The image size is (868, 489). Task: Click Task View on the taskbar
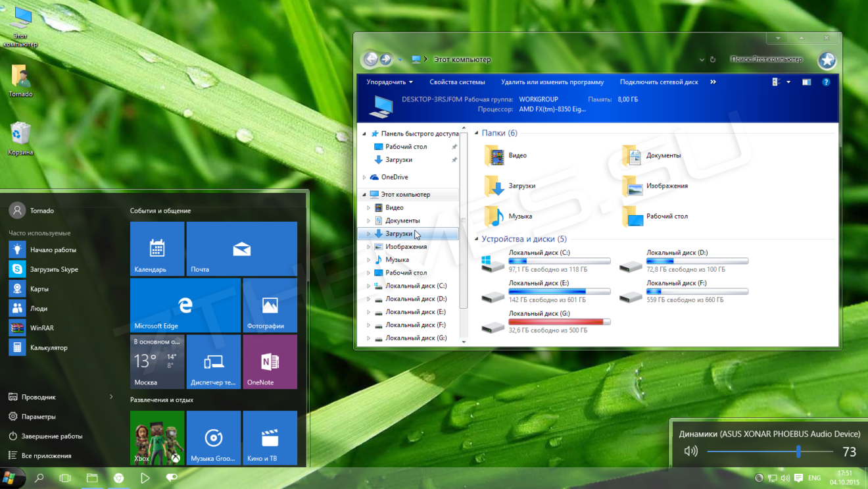64,478
